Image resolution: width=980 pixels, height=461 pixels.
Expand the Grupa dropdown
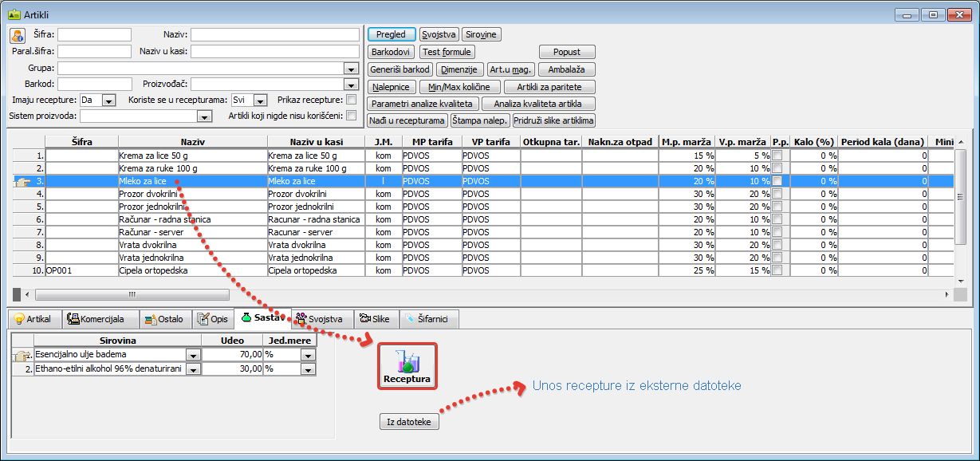coord(350,68)
